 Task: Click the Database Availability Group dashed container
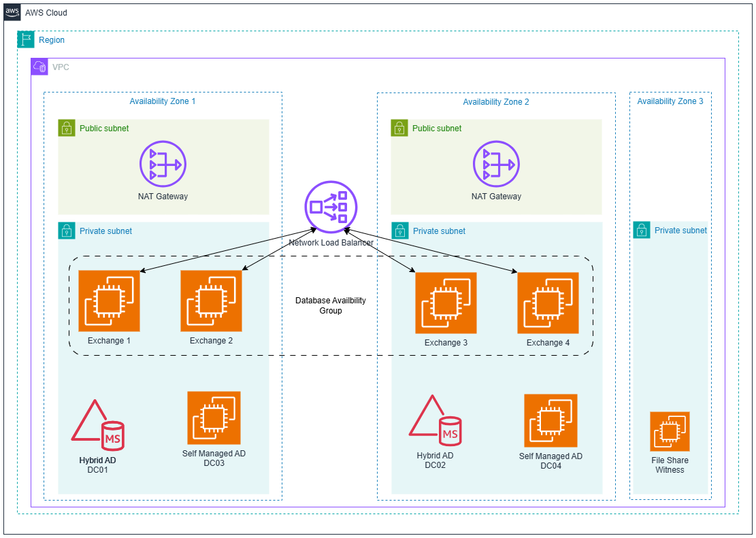[330, 305]
